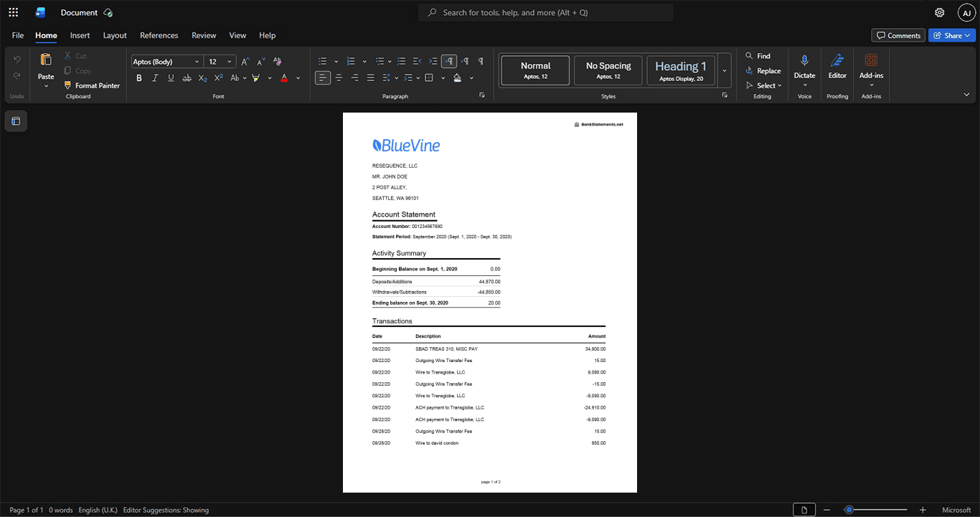The image size is (980, 517).
Task: Insert a checklist from paragraph group
Action: pos(402,62)
